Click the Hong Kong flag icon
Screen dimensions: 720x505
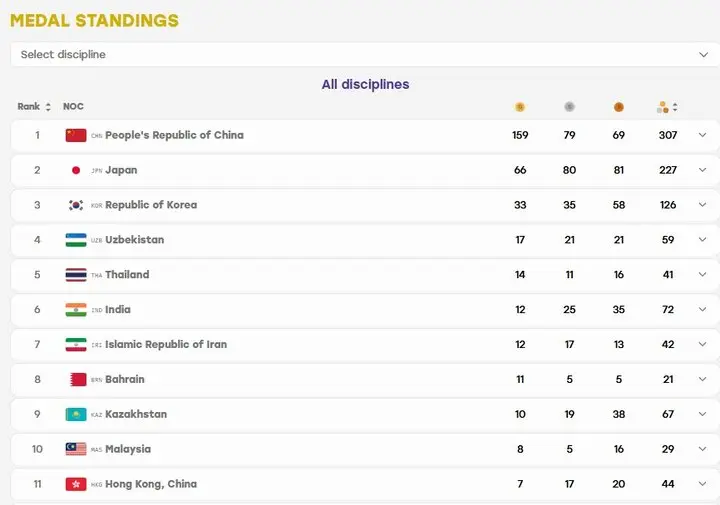coord(76,484)
